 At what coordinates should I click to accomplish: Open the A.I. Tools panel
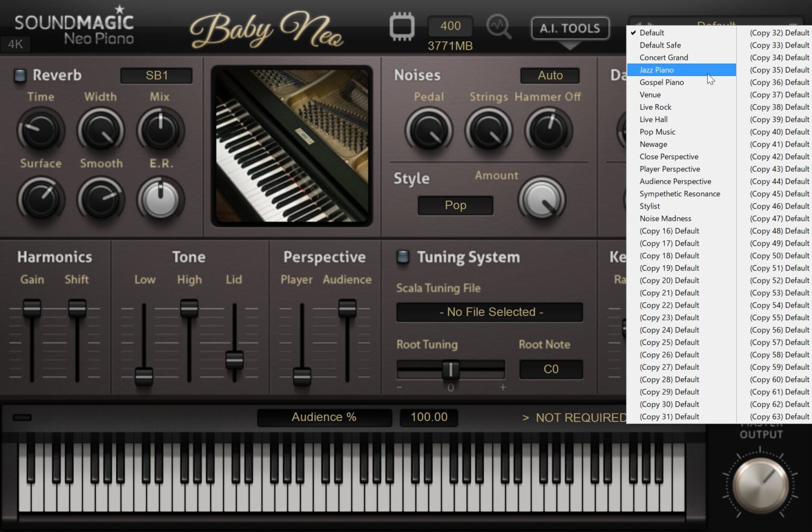(570, 29)
